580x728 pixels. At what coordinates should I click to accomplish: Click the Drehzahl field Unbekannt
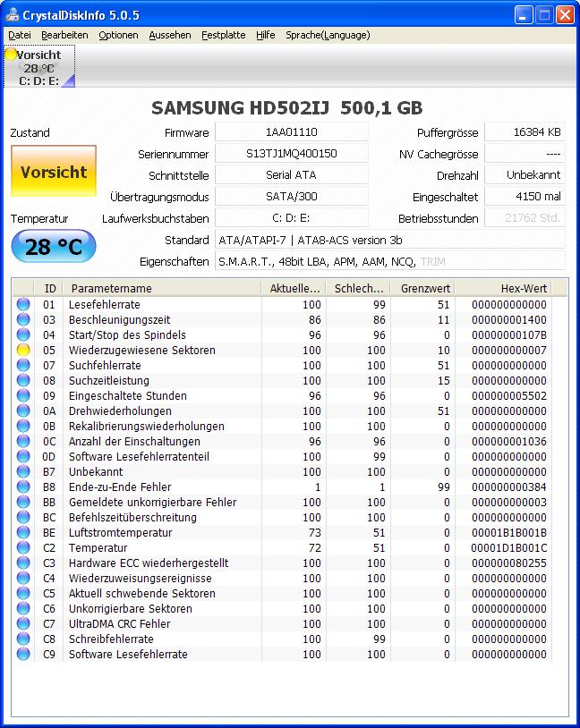pyautogui.click(x=525, y=175)
